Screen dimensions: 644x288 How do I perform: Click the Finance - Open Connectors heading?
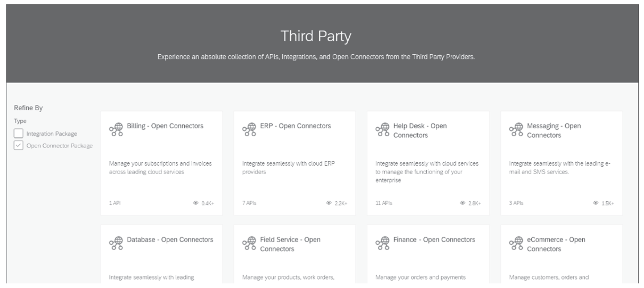pos(434,239)
